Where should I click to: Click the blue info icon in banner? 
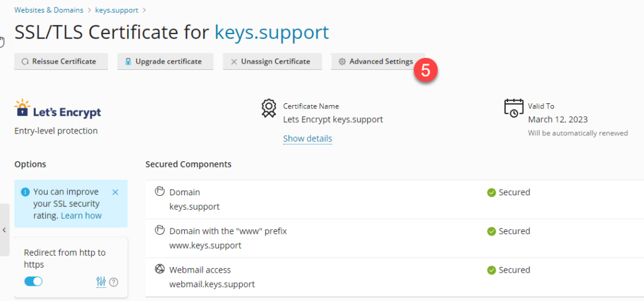click(x=25, y=192)
